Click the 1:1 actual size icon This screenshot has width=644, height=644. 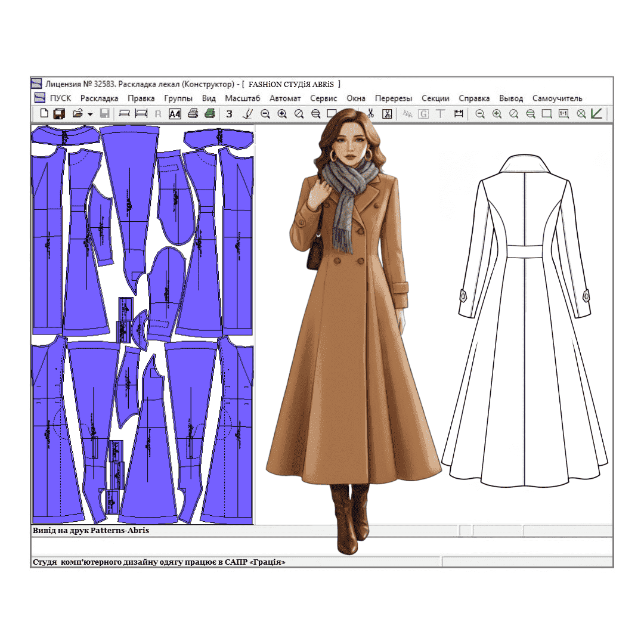563,113
